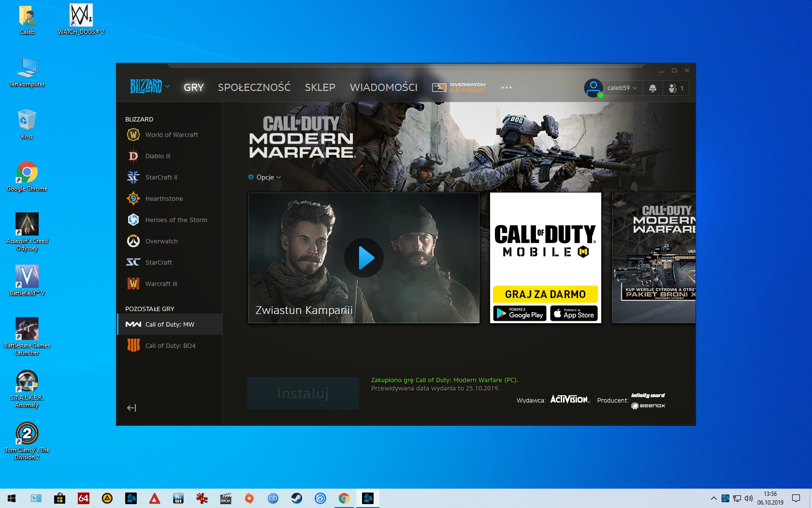This screenshot has height=508, width=812.
Task: Show hidden system tray icons
Action: (x=713, y=498)
